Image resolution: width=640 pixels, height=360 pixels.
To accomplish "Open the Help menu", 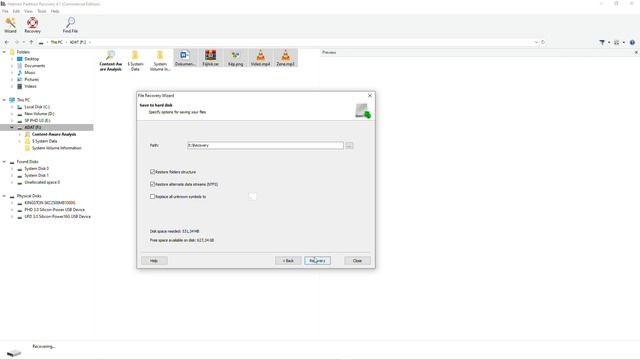I will [55, 11].
